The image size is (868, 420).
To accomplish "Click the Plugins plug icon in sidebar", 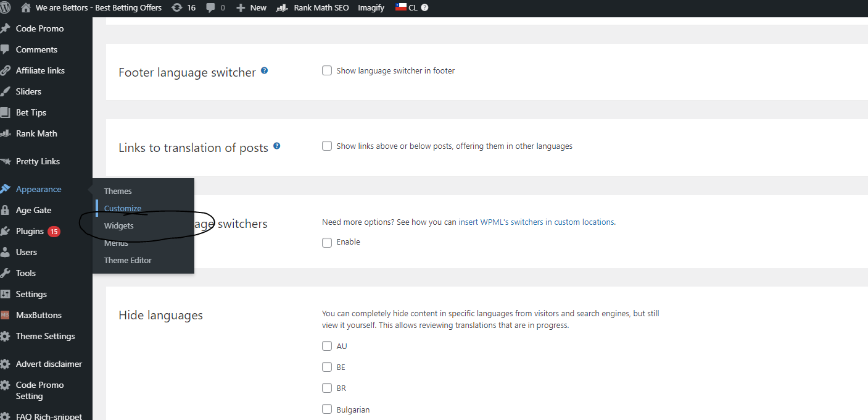I will tap(6, 231).
